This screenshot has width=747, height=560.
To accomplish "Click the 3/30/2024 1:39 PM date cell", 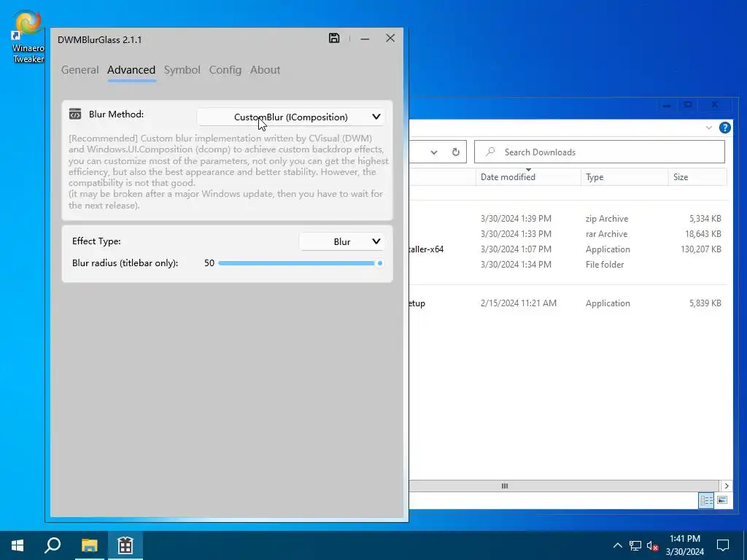I will (x=516, y=219).
